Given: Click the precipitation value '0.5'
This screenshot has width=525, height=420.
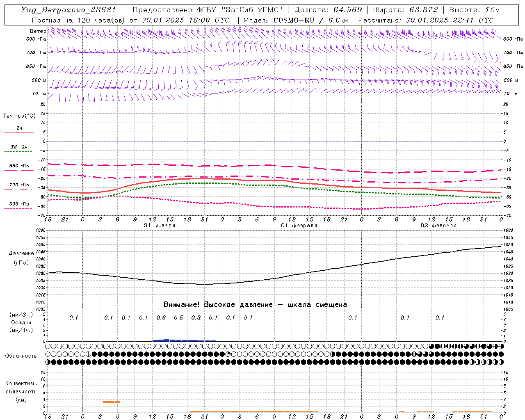Looking at the screenshot, I should click(x=178, y=318).
